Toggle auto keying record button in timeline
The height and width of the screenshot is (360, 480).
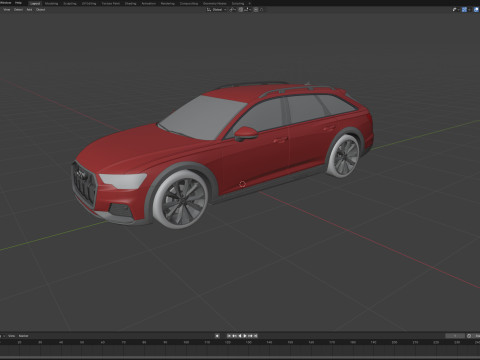217,336
